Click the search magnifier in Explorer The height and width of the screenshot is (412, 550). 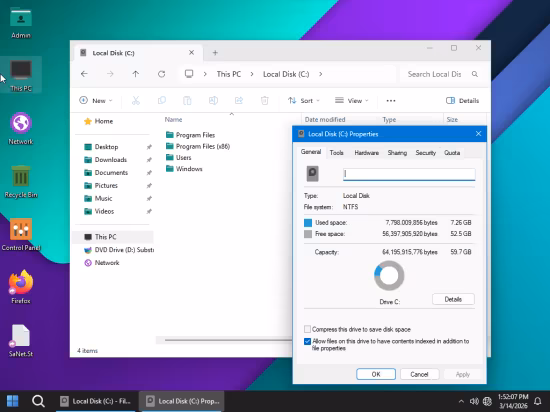tap(475, 74)
